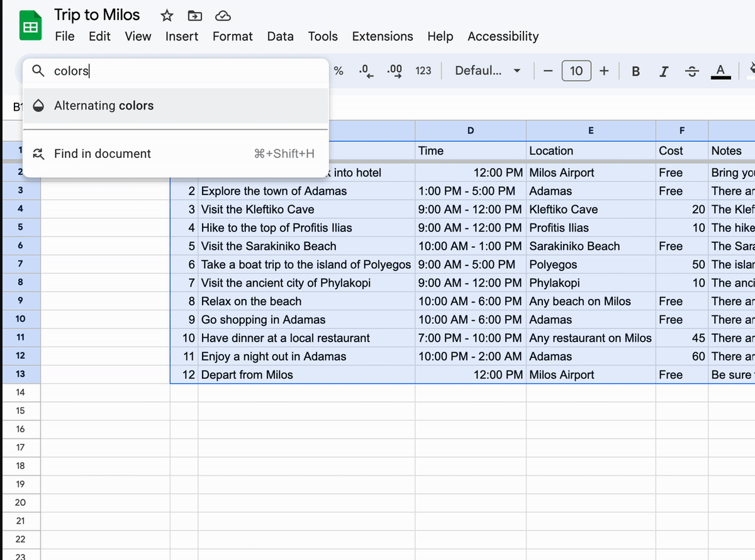This screenshot has width=755, height=560.
Task: Open the text color picker
Action: [720, 71]
